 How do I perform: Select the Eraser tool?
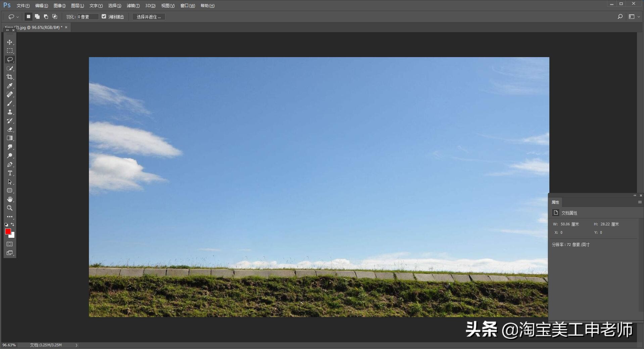click(10, 129)
